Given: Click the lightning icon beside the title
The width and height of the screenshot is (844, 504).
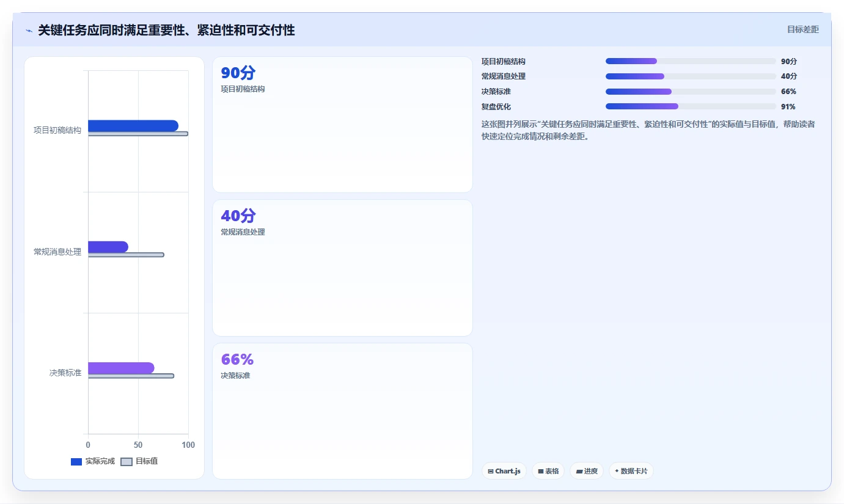Looking at the screenshot, I should click(x=29, y=31).
